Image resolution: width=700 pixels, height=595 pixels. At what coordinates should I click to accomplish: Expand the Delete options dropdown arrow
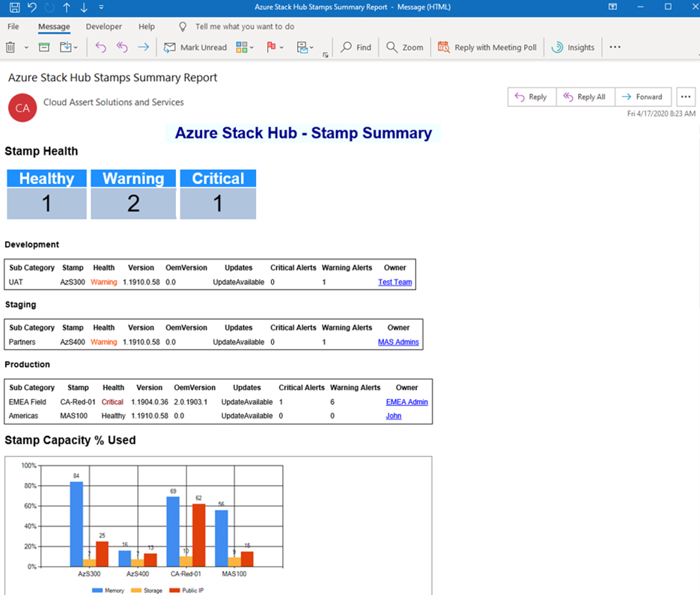[x=26, y=47]
